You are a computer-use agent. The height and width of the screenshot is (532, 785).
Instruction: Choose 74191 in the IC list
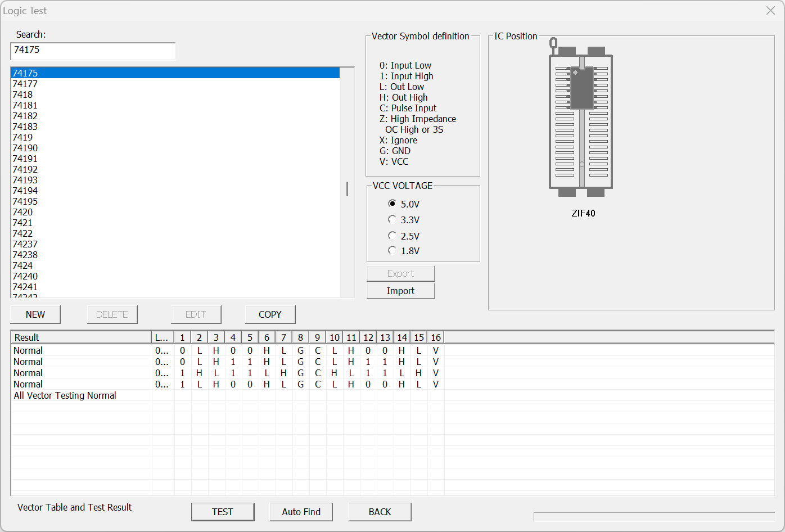[x=175, y=159]
